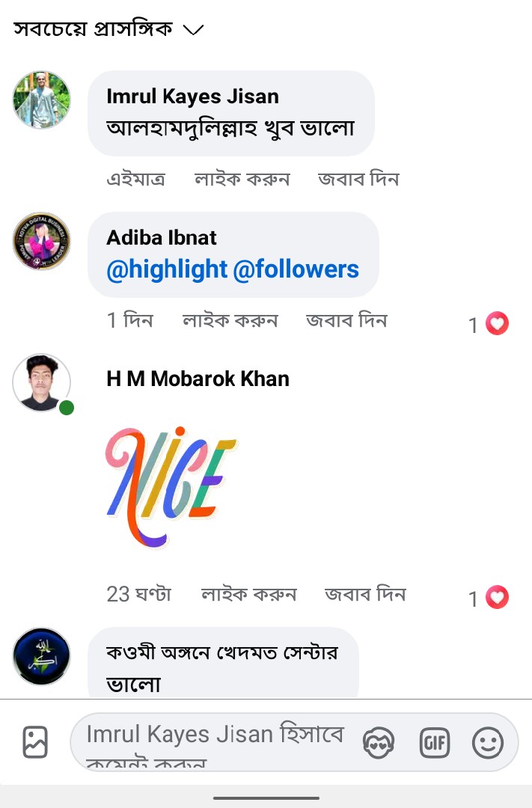
Task: Reply to Imrul Kayes Jisan's comment
Action: click(x=358, y=180)
